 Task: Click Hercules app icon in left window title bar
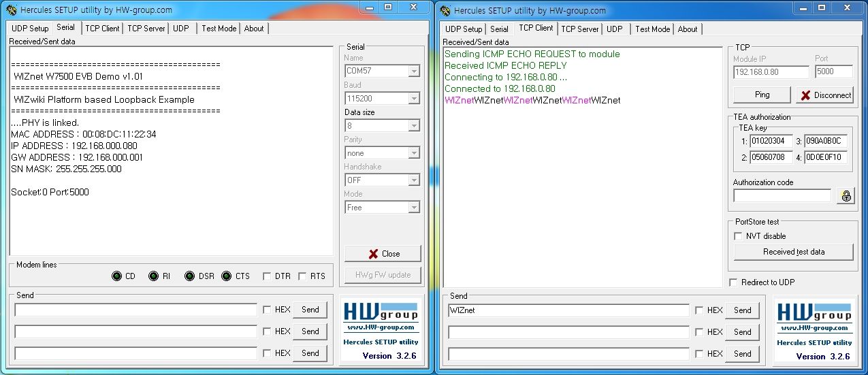pos(11,10)
